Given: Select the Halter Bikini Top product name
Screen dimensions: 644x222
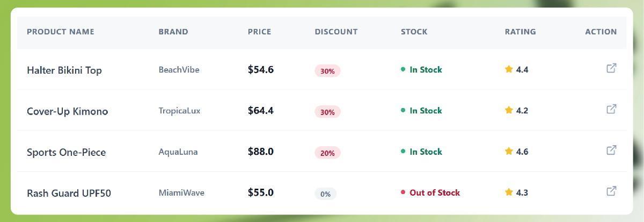Looking at the screenshot, I should pos(64,70).
